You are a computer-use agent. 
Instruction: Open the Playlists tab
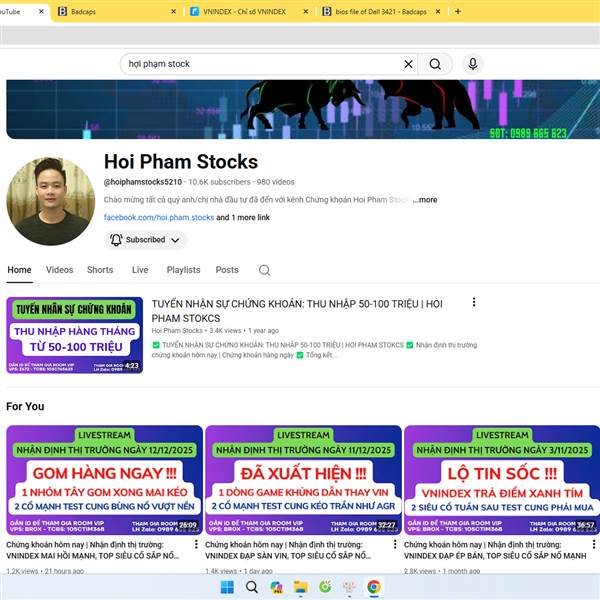(x=183, y=270)
